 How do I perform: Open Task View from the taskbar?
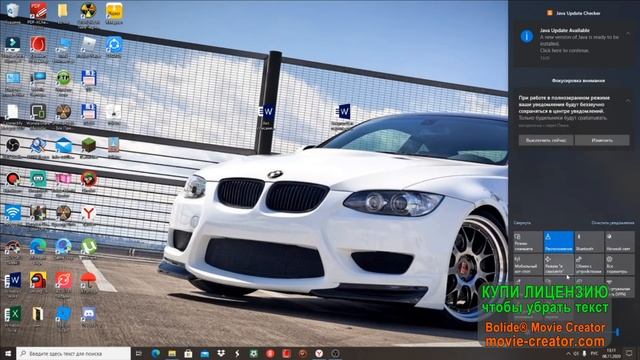(x=138, y=353)
